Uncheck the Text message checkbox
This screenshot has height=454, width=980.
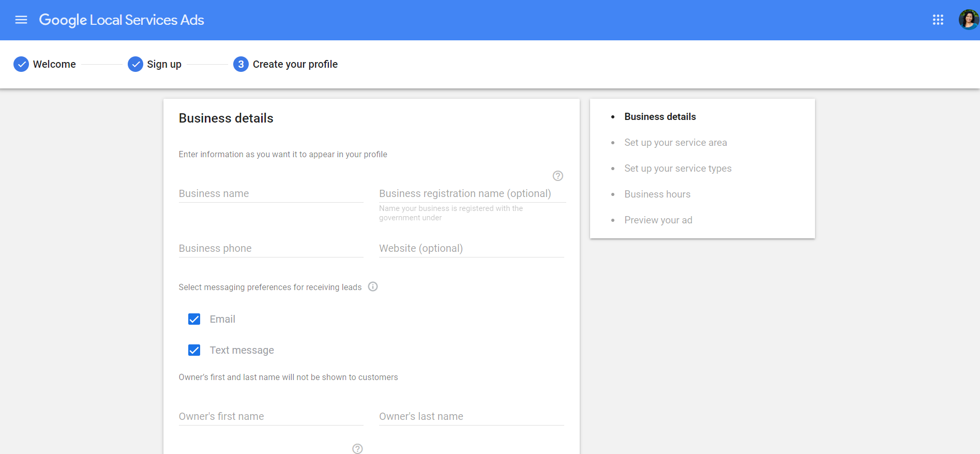point(194,350)
